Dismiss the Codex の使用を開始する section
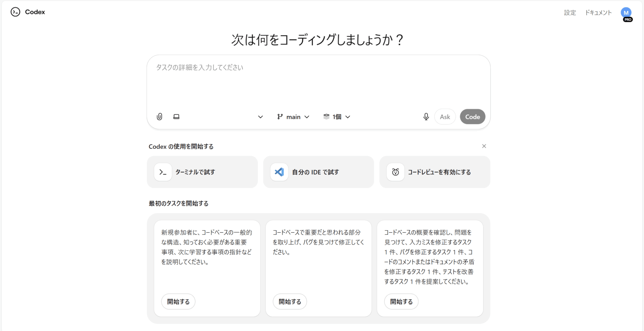The width and height of the screenshot is (644, 331). click(484, 146)
